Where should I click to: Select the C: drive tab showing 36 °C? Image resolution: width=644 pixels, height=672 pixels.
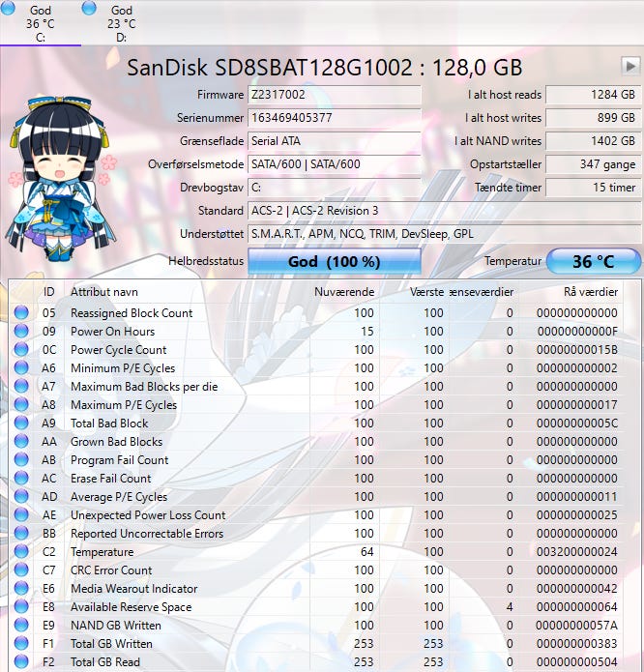[x=41, y=23]
